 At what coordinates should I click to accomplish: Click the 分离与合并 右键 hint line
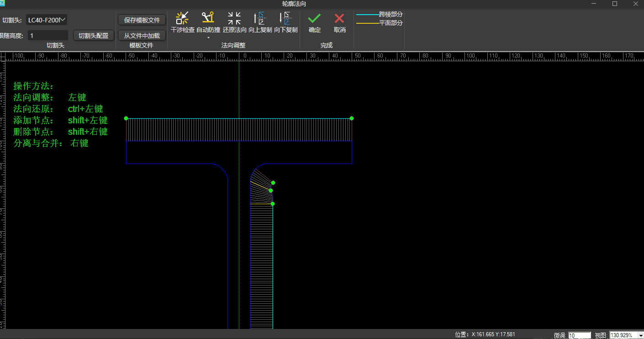tap(51, 143)
